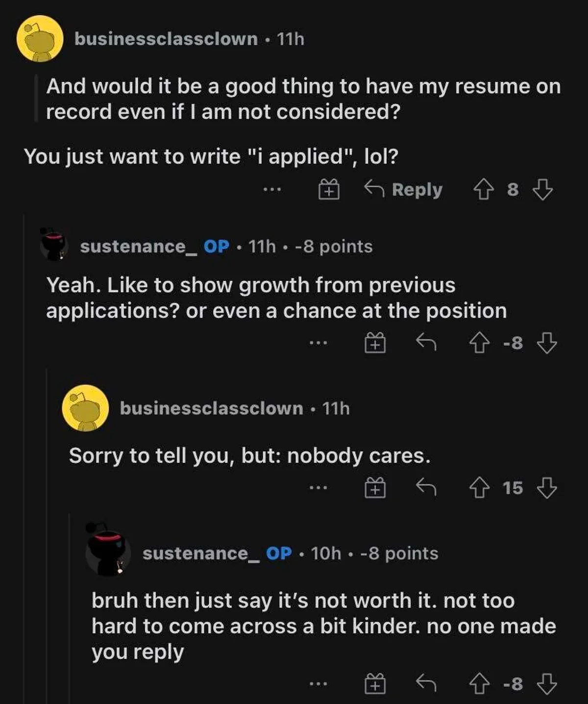Viewport: 588px width, 704px height.
Task: Reply arrow for "nobody cares" comment
Action: click(426, 487)
